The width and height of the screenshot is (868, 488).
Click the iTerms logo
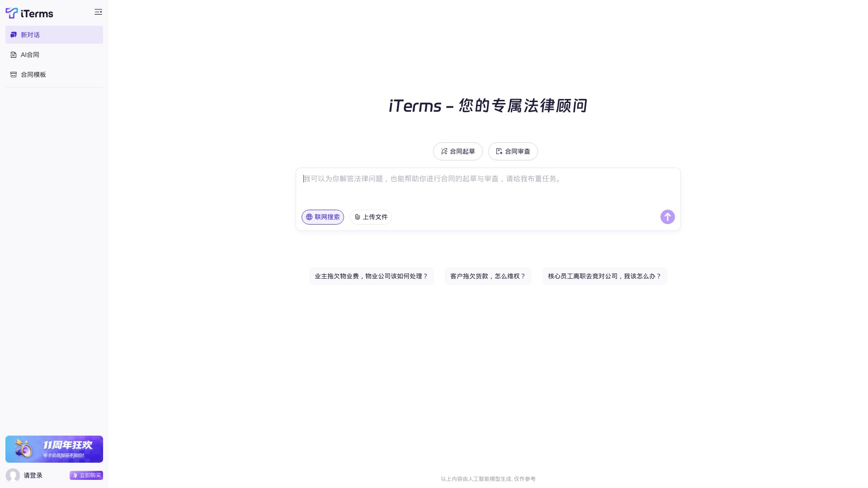tap(29, 13)
